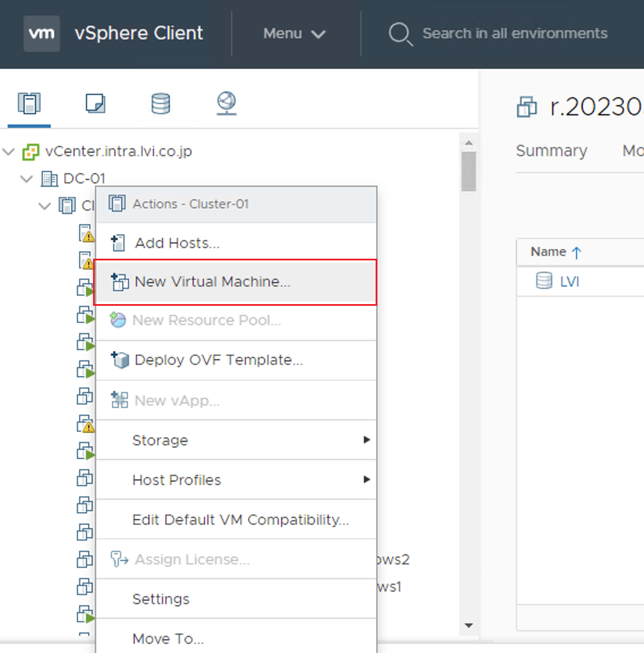Screen dimensions: 644x653
Task: Choose Settings from the context menu
Action: click(x=236, y=599)
